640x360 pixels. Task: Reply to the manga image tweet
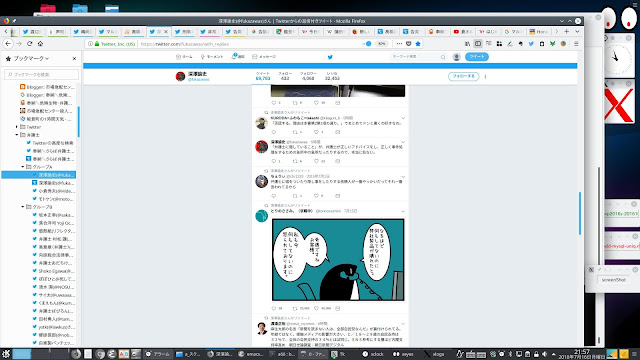tap(273, 308)
